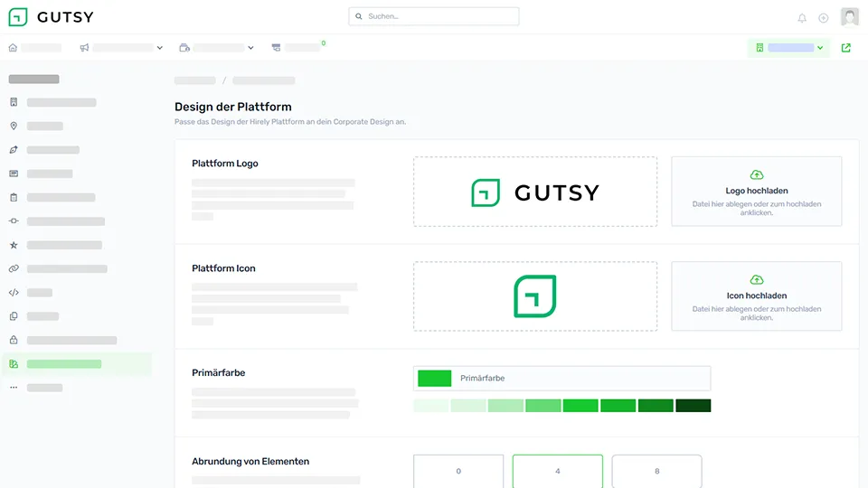Screen dimensions: 868x488
Task: Click the green external link icon
Action: (846, 48)
